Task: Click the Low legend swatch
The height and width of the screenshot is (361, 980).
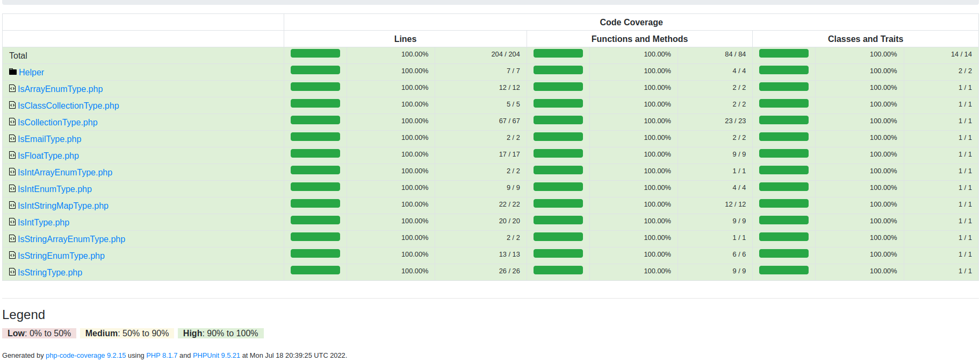Action: (39, 333)
